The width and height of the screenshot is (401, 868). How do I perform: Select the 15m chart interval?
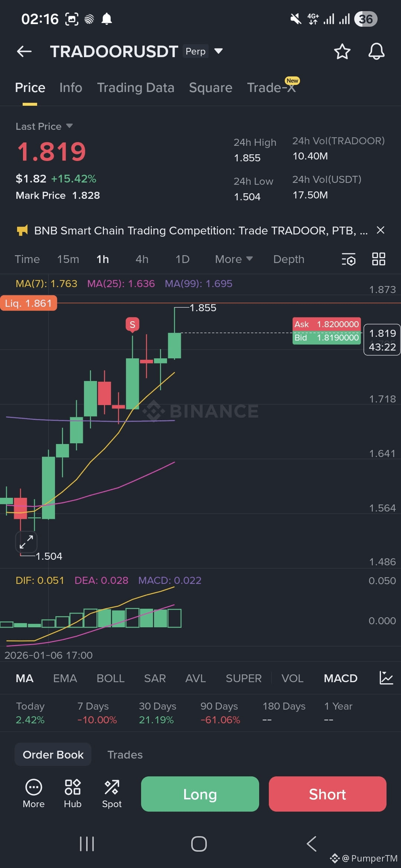point(68,259)
